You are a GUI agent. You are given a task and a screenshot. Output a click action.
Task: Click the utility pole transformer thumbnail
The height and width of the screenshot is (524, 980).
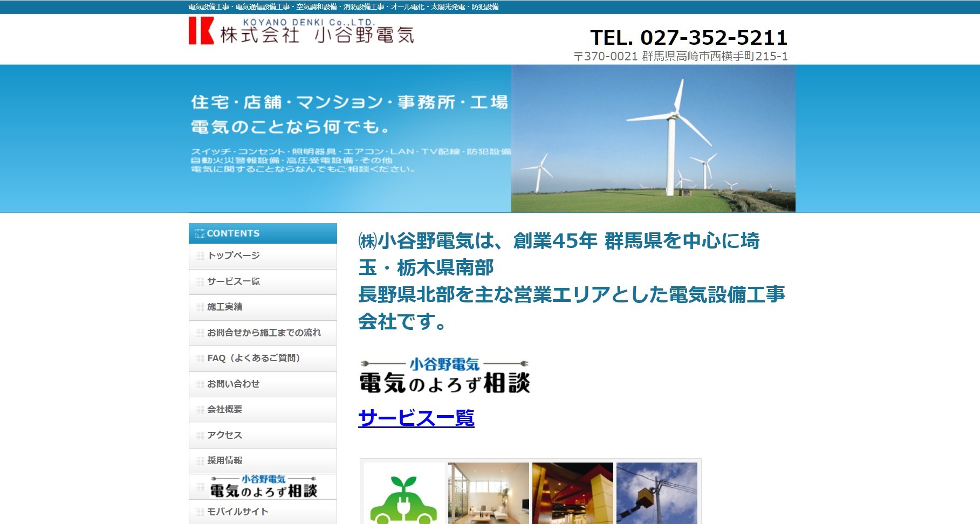click(657, 493)
